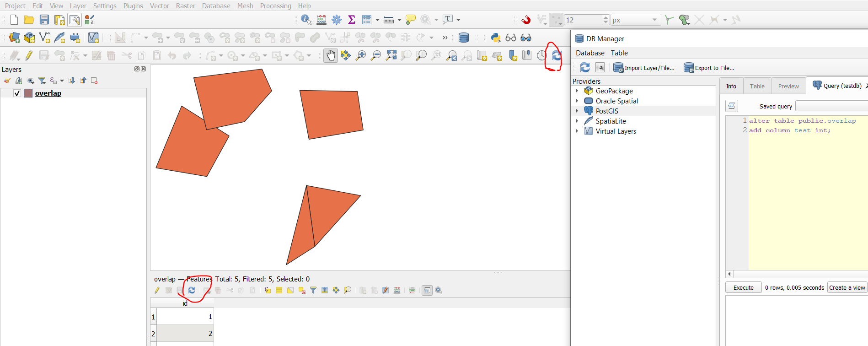Image resolution: width=868 pixels, height=346 pixels.
Task: Expand all layers in Layers panel
Action: pos(72,81)
